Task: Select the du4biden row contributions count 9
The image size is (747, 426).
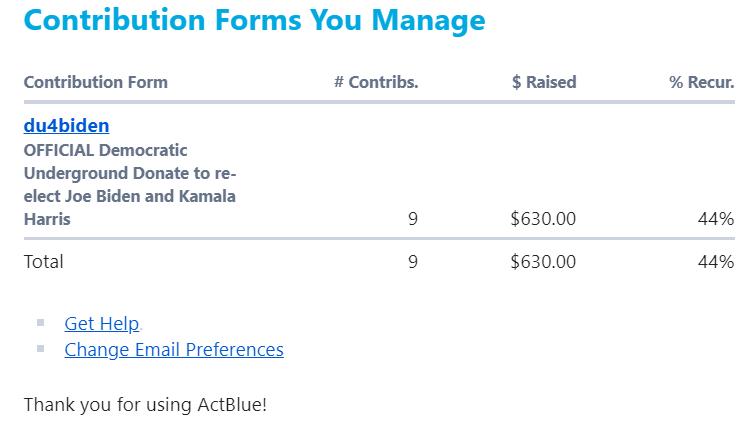Action: [x=413, y=218]
